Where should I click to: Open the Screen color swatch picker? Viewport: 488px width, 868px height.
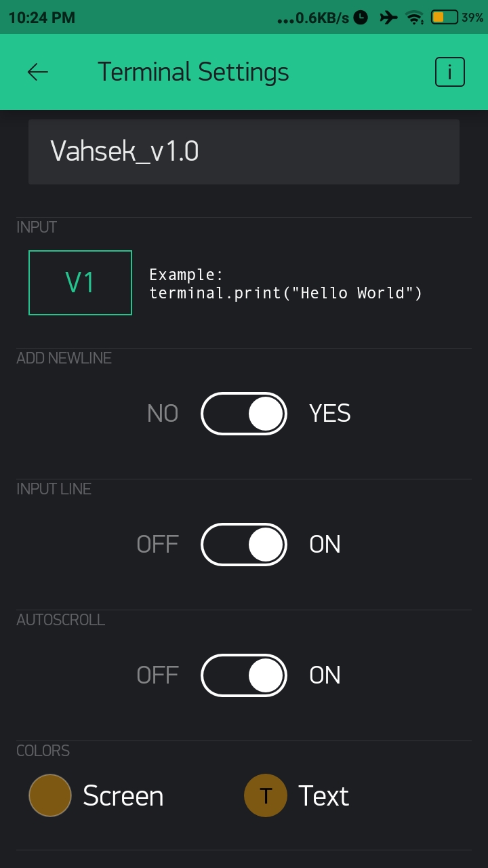click(49, 795)
